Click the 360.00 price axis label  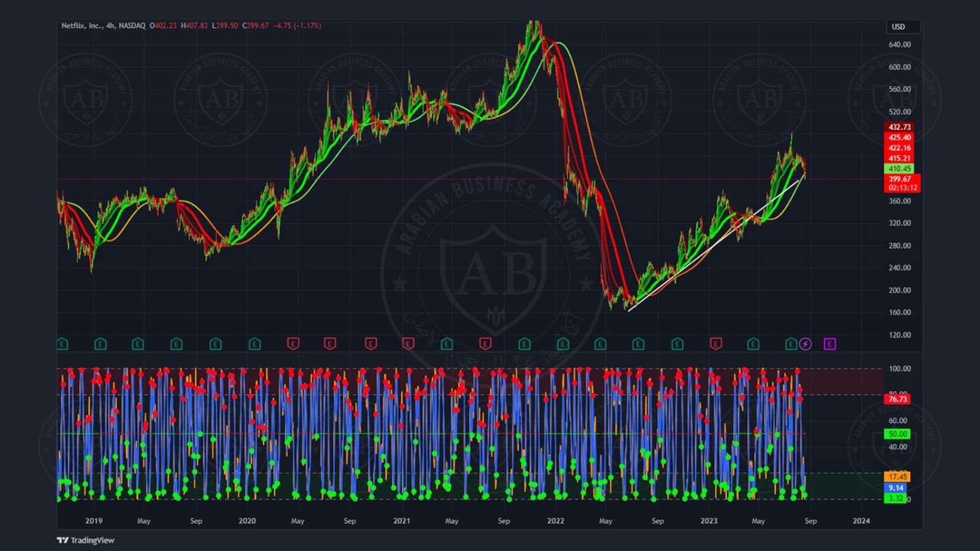[900, 201]
